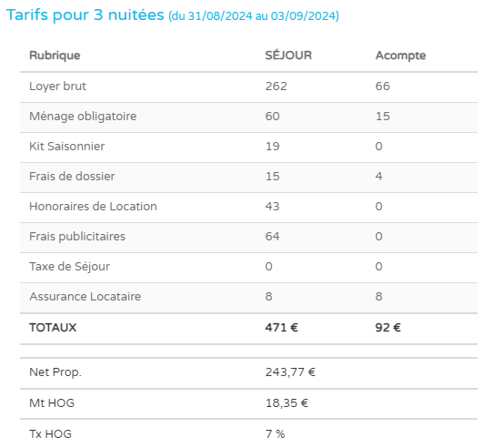Click the 'Acompte' column header
The image size is (484, 448).
[x=400, y=56]
